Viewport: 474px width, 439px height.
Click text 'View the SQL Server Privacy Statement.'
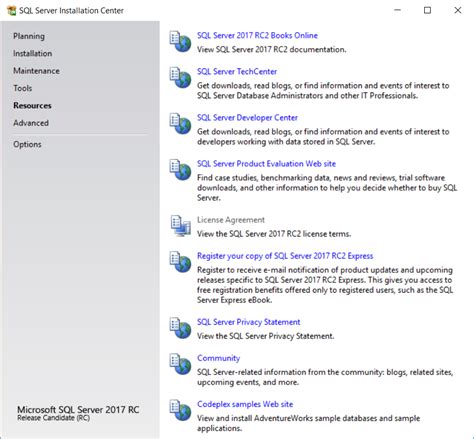265,336
